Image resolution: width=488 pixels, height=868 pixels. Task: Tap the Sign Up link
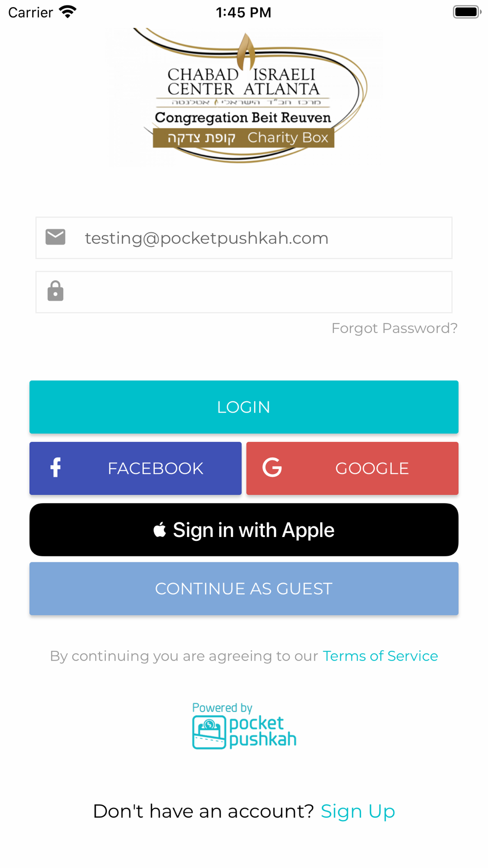358,811
